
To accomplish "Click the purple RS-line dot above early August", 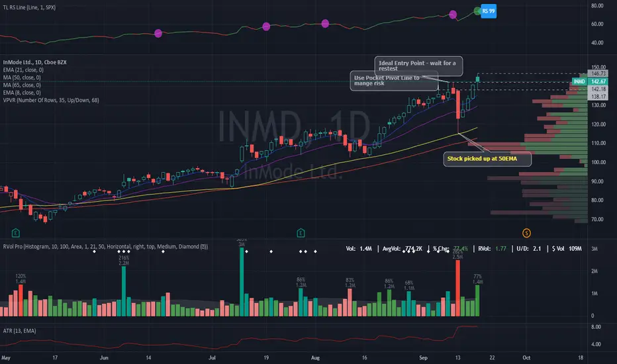I will click(325, 24).
